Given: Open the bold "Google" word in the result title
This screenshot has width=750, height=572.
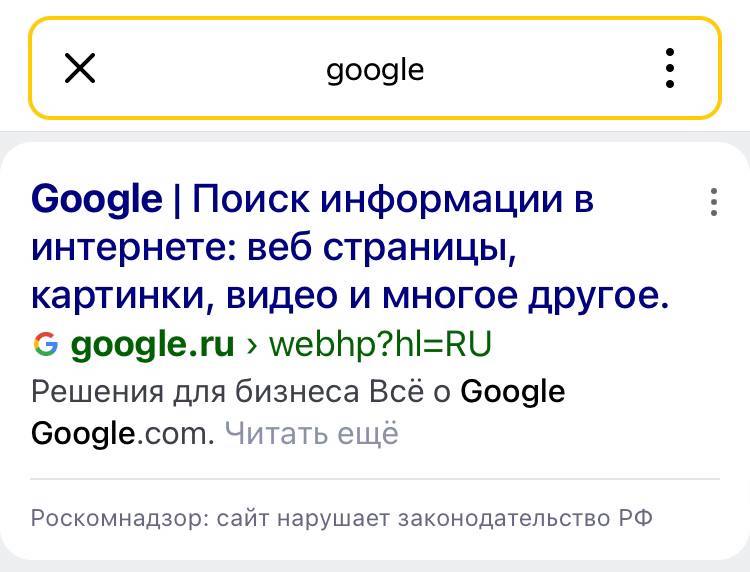Looking at the screenshot, I should 97,199.
